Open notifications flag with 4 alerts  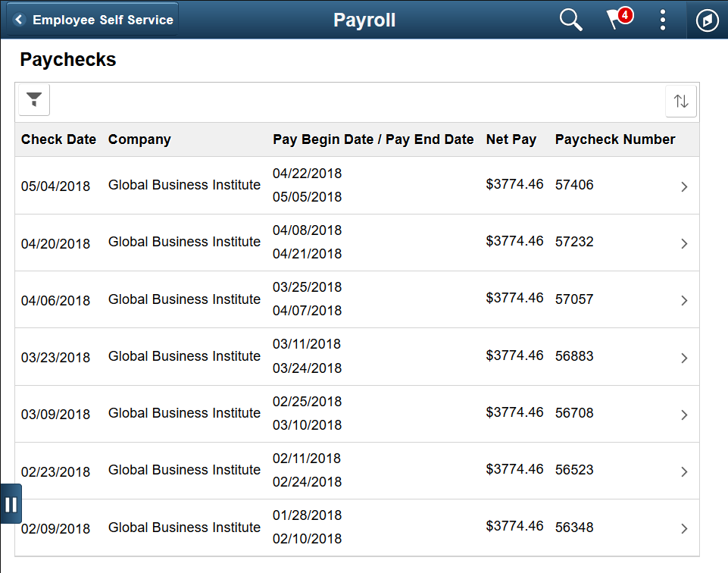(620, 19)
